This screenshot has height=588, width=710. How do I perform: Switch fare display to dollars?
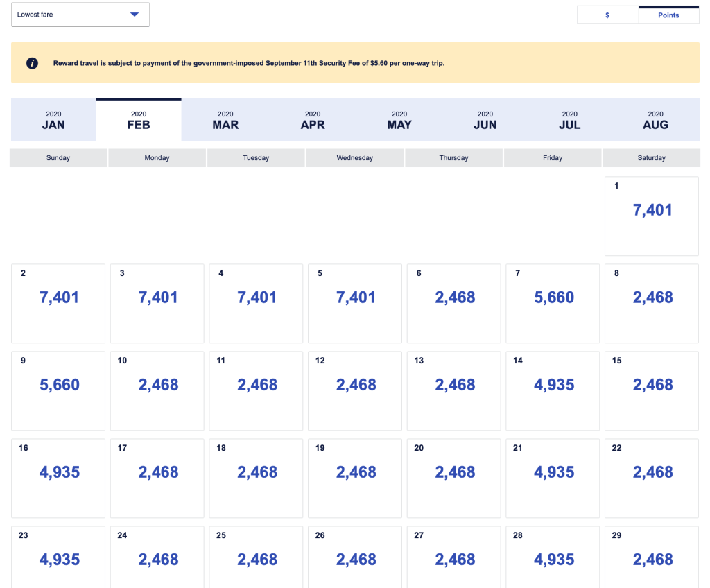tap(607, 15)
